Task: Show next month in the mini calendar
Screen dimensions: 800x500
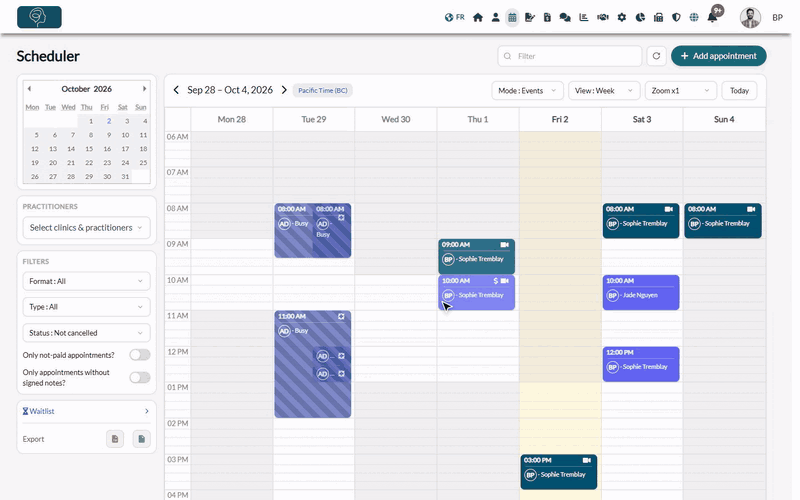Action: point(144,89)
